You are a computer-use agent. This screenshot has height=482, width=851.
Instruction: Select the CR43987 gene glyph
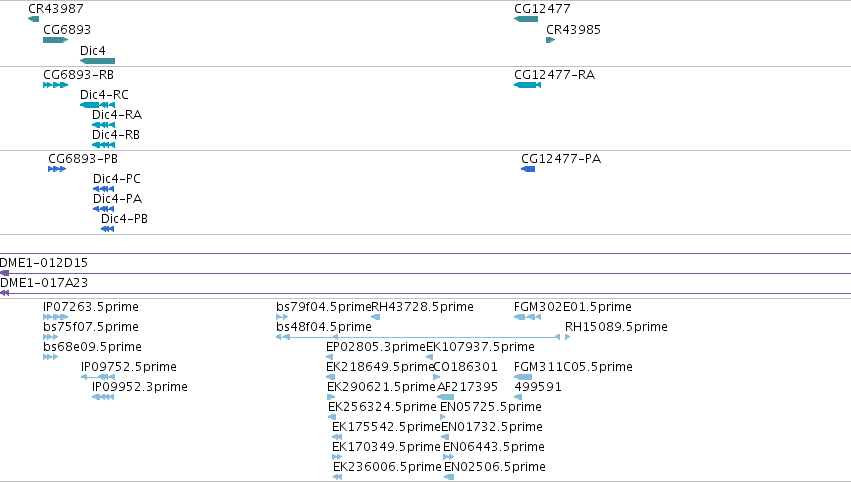(x=34, y=19)
